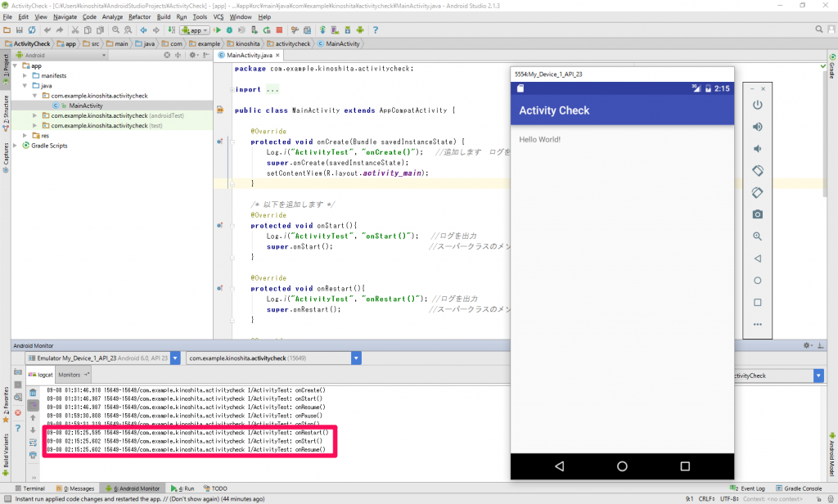Click the emulator rotate left button
The width and height of the screenshot is (838, 504).
coord(757,170)
